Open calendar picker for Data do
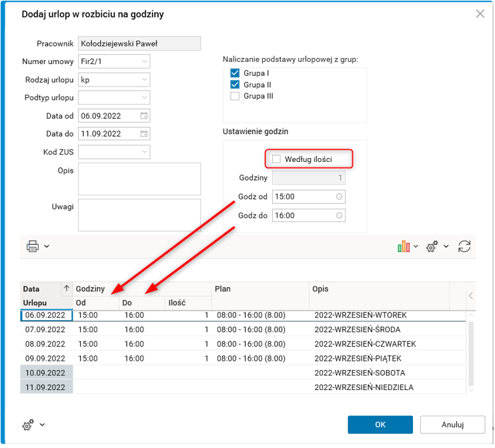Viewport: 495px width, 448px height. (144, 134)
